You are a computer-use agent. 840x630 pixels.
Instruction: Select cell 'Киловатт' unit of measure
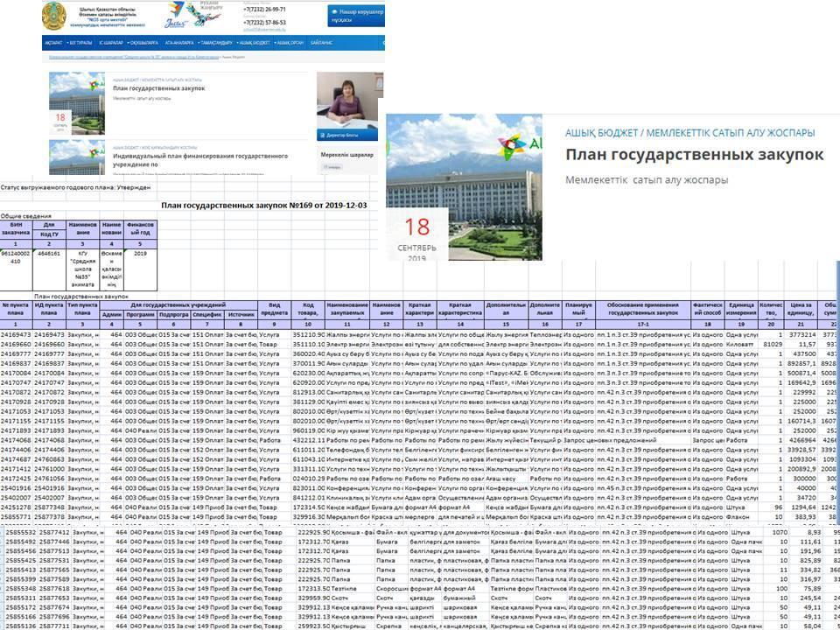741,345
